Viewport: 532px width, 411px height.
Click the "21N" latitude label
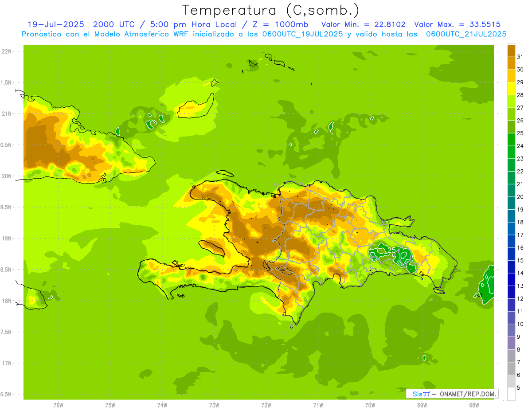pos(7,114)
